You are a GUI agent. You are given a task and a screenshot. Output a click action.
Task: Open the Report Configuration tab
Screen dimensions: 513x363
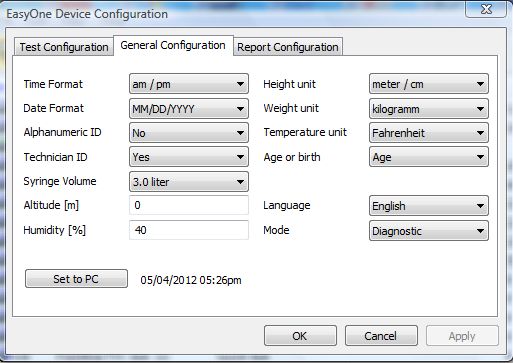pos(288,47)
